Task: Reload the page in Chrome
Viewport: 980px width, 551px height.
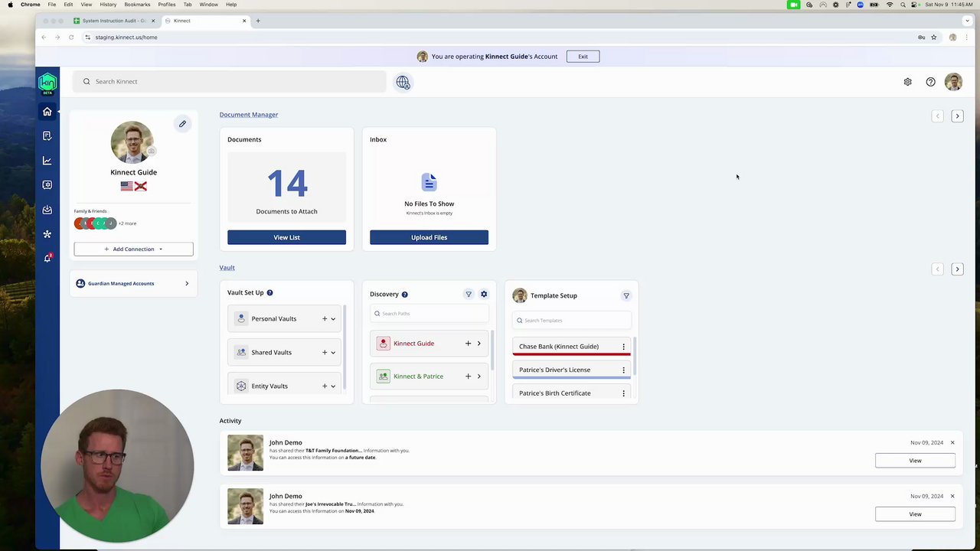Action: (x=71, y=37)
